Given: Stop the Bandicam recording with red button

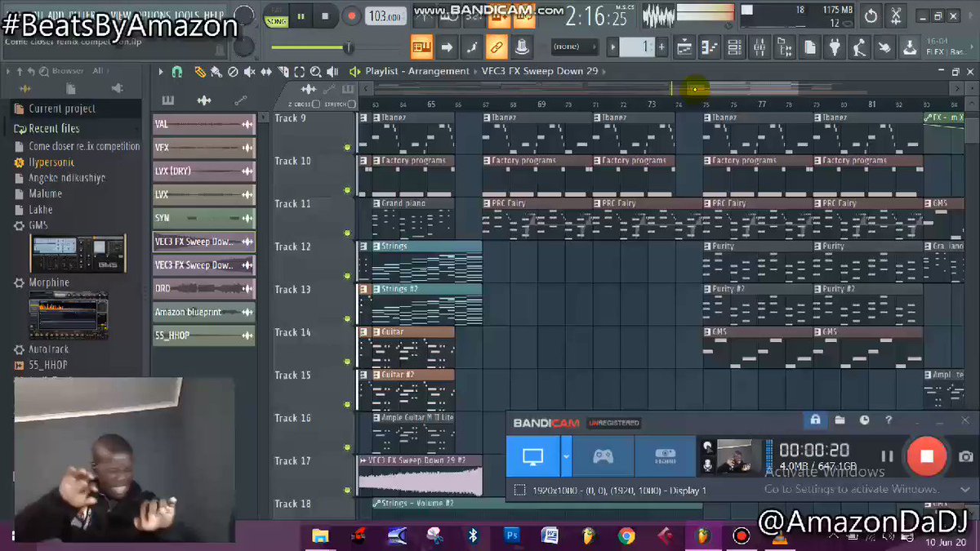Looking at the screenshot, I should coord(926,456).
